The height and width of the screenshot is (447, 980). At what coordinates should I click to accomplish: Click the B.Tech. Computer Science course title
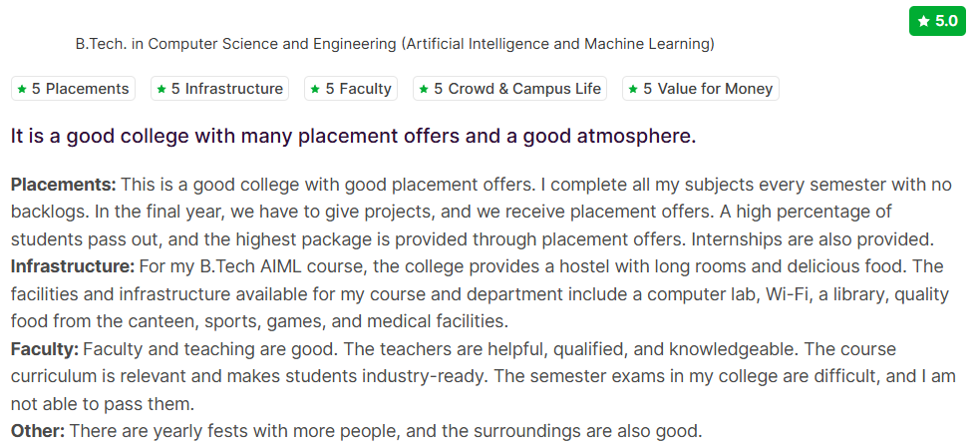pyautogui.click(x=395, y=44)
